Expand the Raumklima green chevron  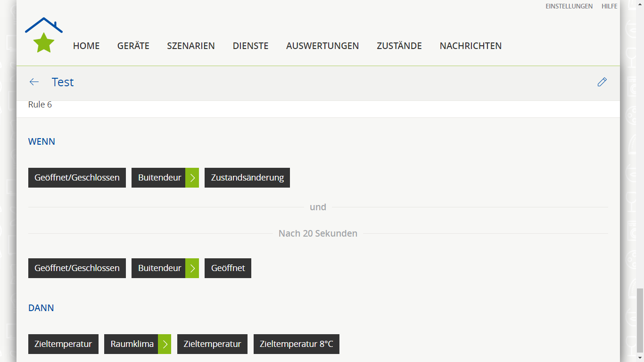[x=165, y=344]
